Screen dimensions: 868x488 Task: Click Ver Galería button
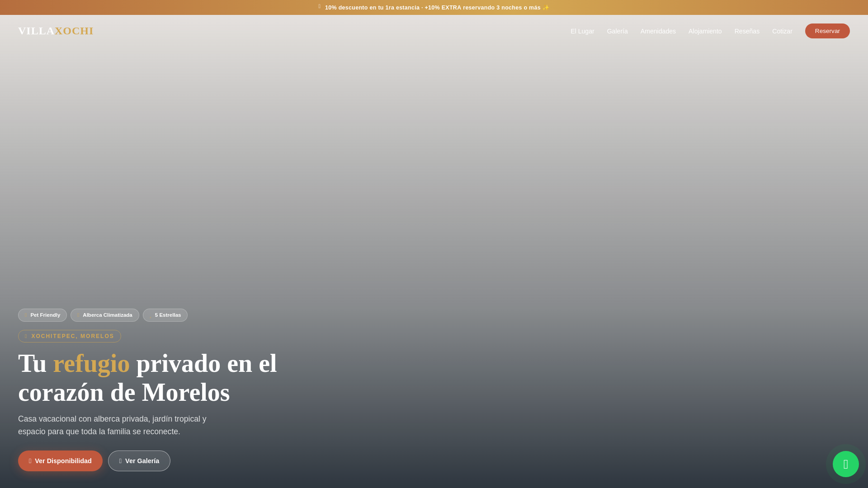139,461
